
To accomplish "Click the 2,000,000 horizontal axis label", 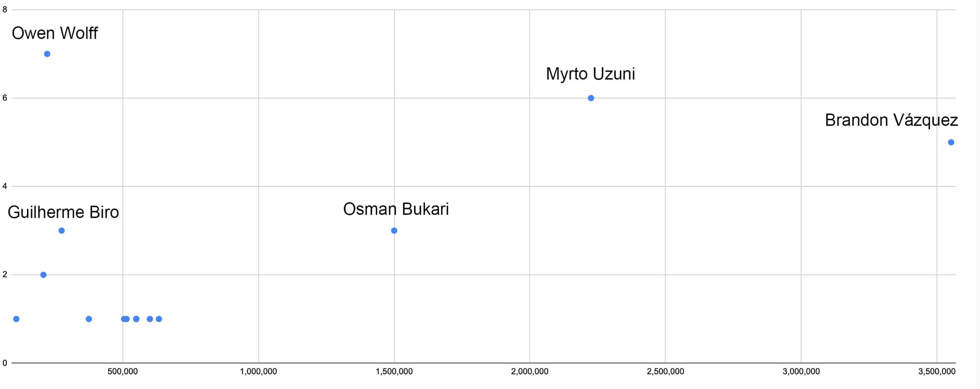I will click(x=530, y=372).
